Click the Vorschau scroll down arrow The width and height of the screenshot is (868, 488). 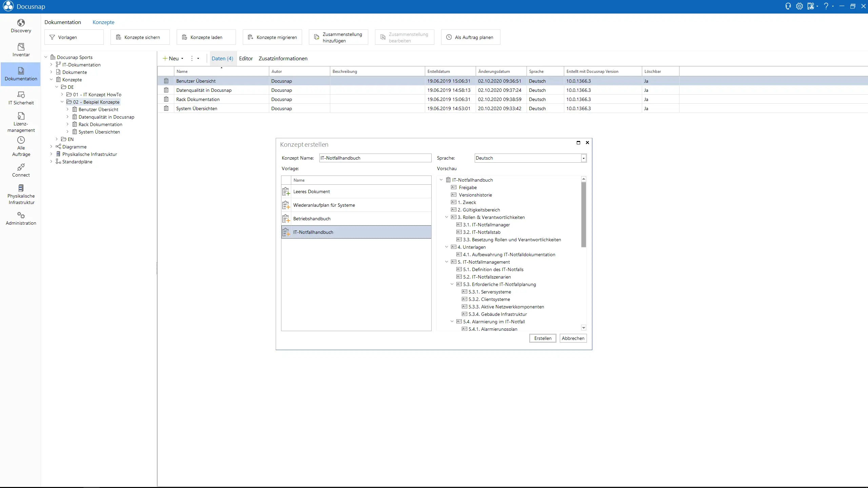point(584,328)
